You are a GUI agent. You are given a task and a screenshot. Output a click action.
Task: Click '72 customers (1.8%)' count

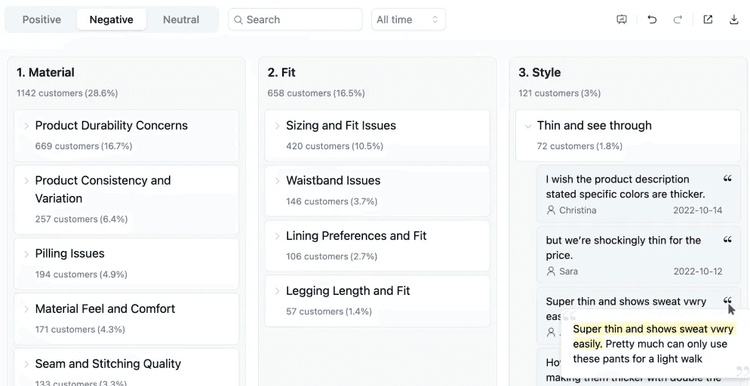click(580, 146)
